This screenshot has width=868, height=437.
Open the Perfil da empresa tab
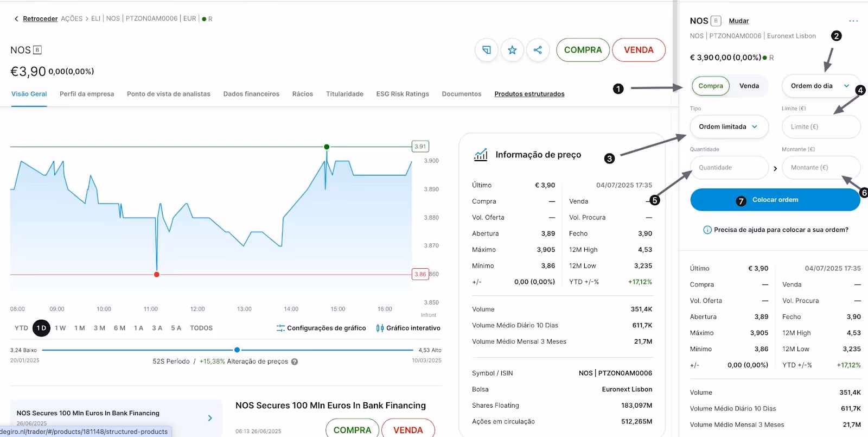(87, 94)
